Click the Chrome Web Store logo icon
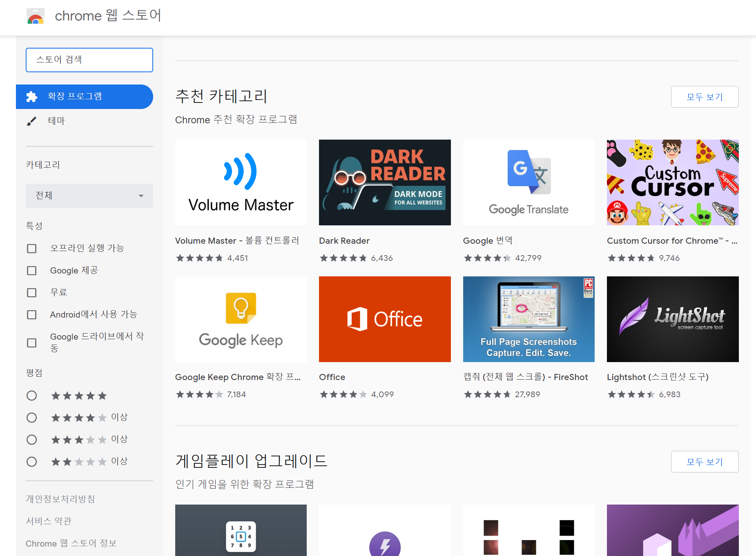756x556 pixels. click(x=35, y=16)
